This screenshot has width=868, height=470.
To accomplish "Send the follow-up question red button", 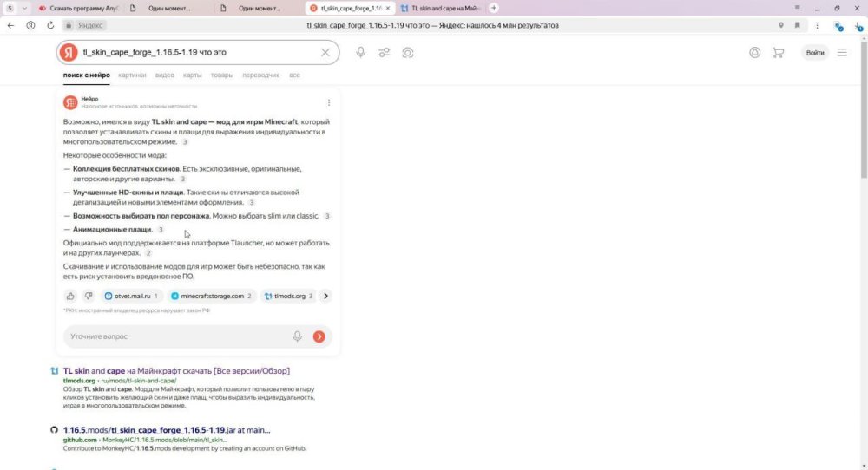I will [x=319, y=336].
